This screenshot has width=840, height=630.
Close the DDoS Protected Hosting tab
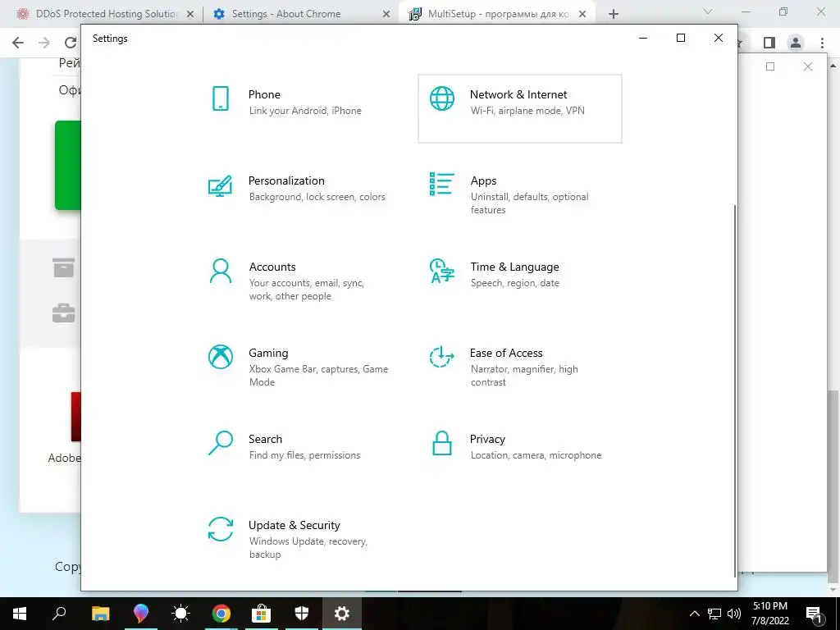point(189,14)
